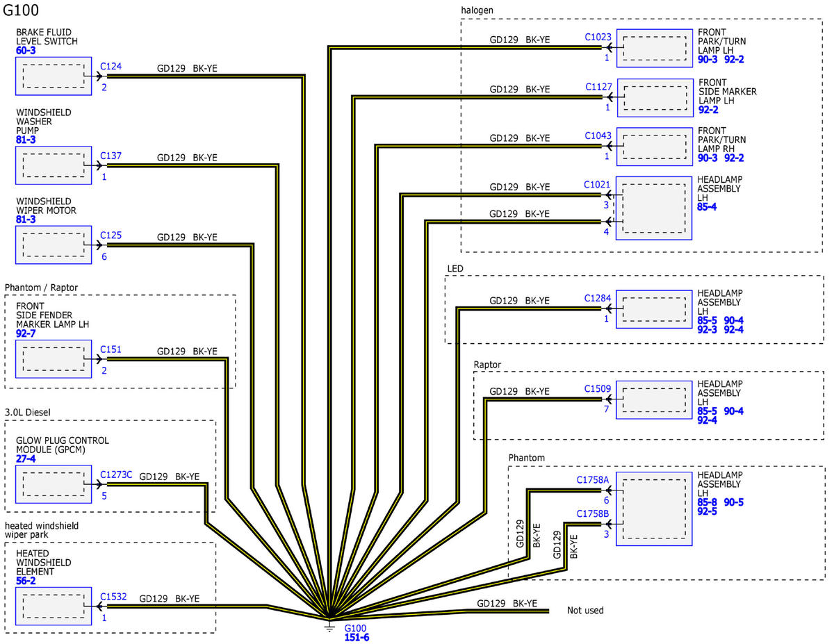This screenshot has width=834, height=644.
Task: Open the 60-3 brake fluid switch reference
Action: pos(26,51)
